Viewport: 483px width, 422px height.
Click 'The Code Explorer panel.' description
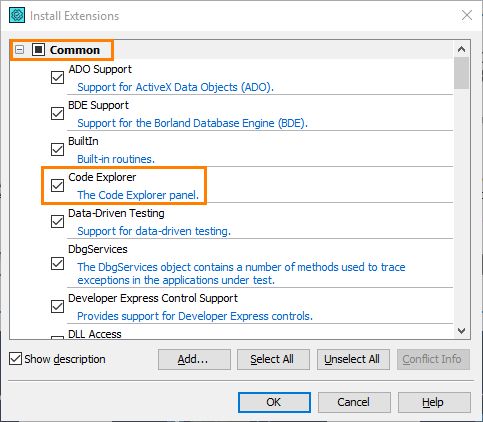click(x=138, y=195)
